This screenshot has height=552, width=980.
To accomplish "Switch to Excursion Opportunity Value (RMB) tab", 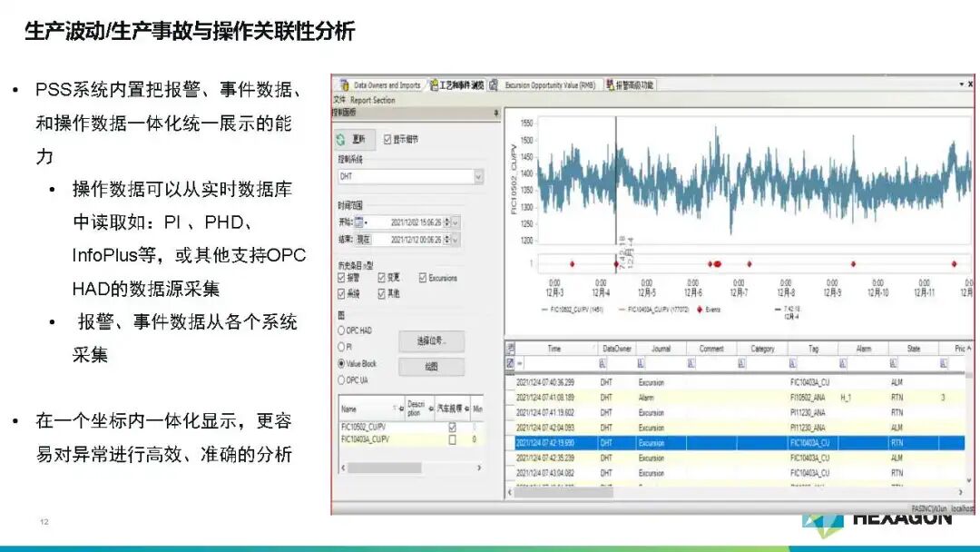I will point(544,85).
